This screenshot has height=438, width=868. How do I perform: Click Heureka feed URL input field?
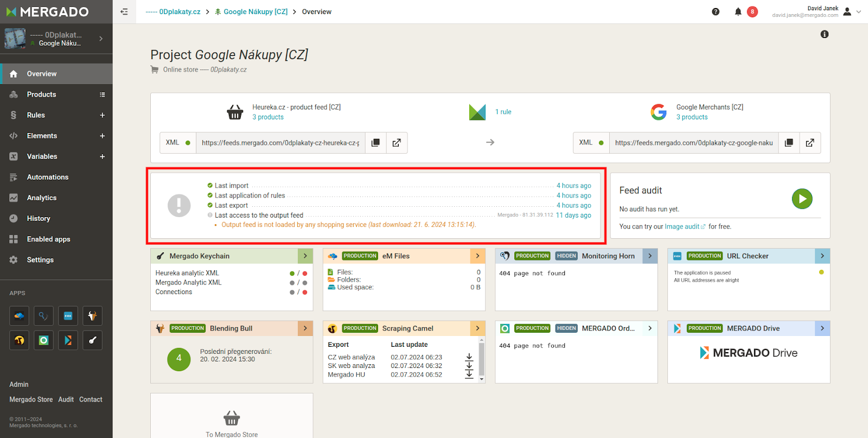tap(280, 143)
